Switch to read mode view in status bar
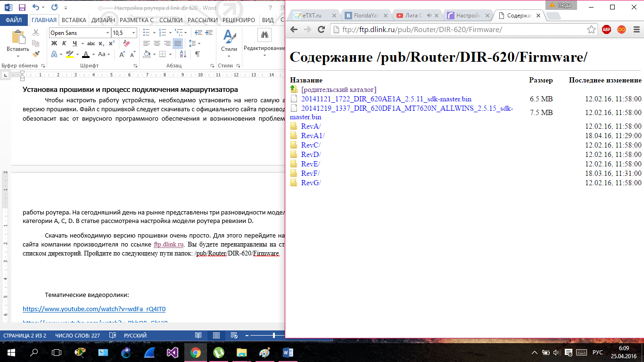This screenshot has height=362, width=644. [198, 336]
